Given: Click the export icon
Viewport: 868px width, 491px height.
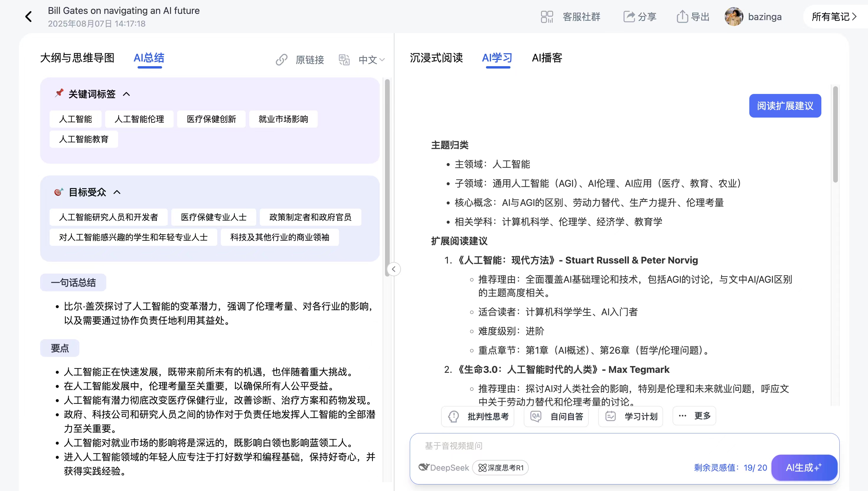Looking at the screenshot, I should pos(682,17).
